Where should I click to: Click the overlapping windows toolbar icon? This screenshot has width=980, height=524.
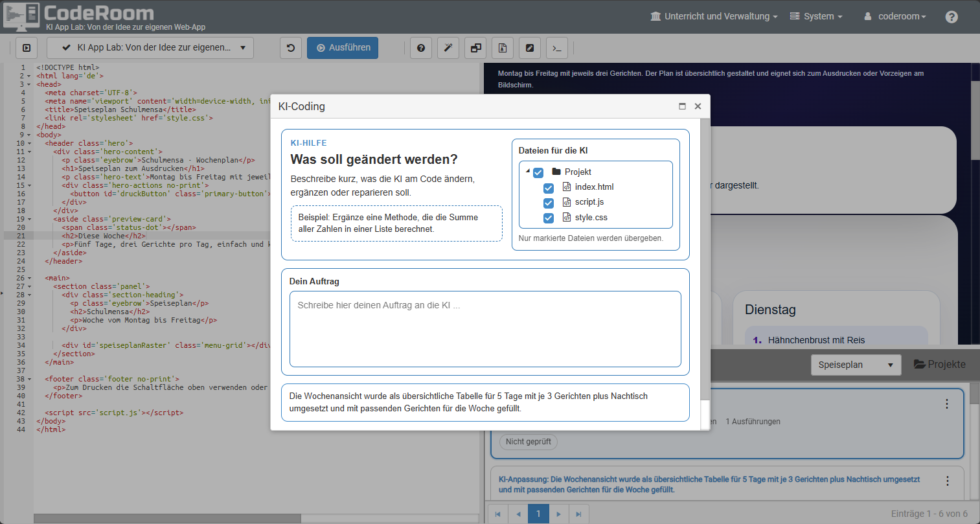[475, 48]
